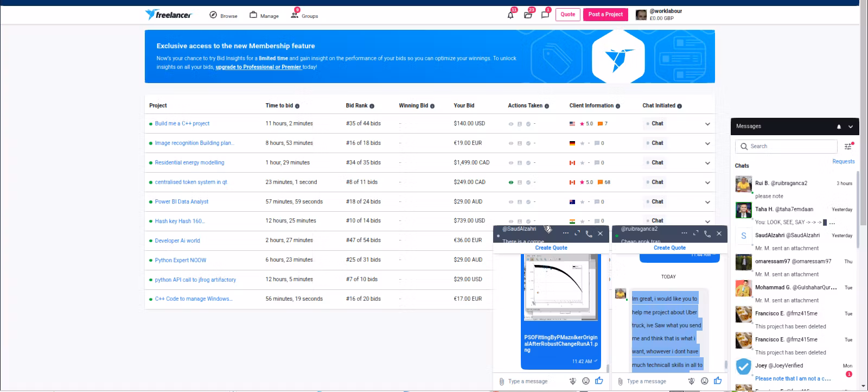Open the Manage menu
The image size is (868, 392).
point(264,15)
